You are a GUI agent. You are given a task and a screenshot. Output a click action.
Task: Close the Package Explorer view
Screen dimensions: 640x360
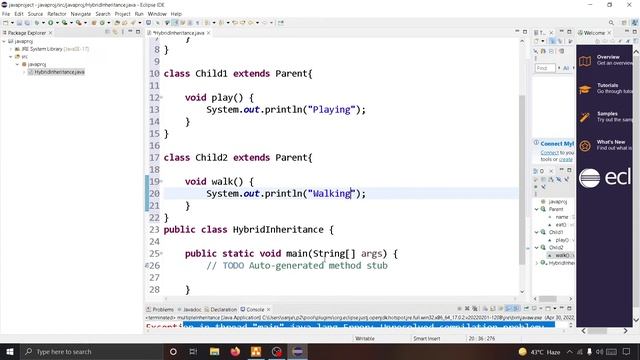coord(51,33)
